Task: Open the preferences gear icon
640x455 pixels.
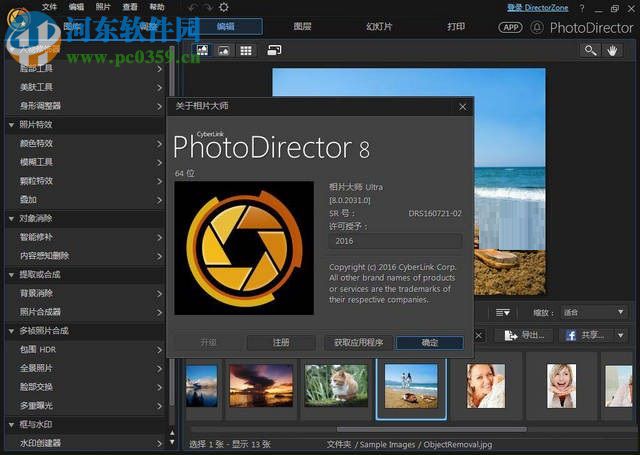Action: 224,7
